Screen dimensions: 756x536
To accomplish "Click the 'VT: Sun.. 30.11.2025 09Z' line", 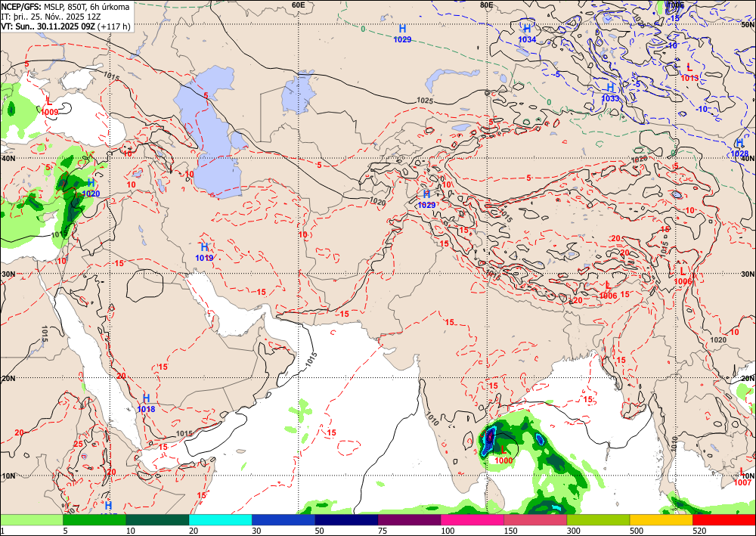I will coord(48,26).
